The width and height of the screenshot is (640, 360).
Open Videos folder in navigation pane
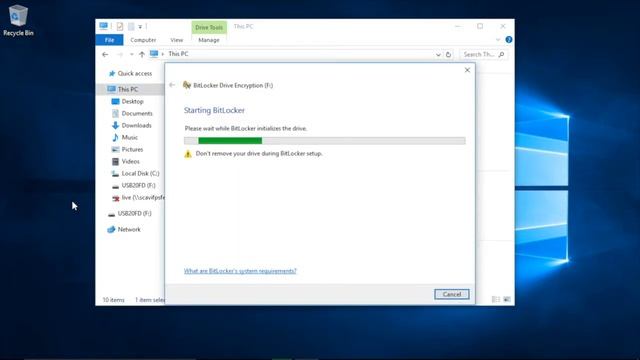click(x=130, y=161)
